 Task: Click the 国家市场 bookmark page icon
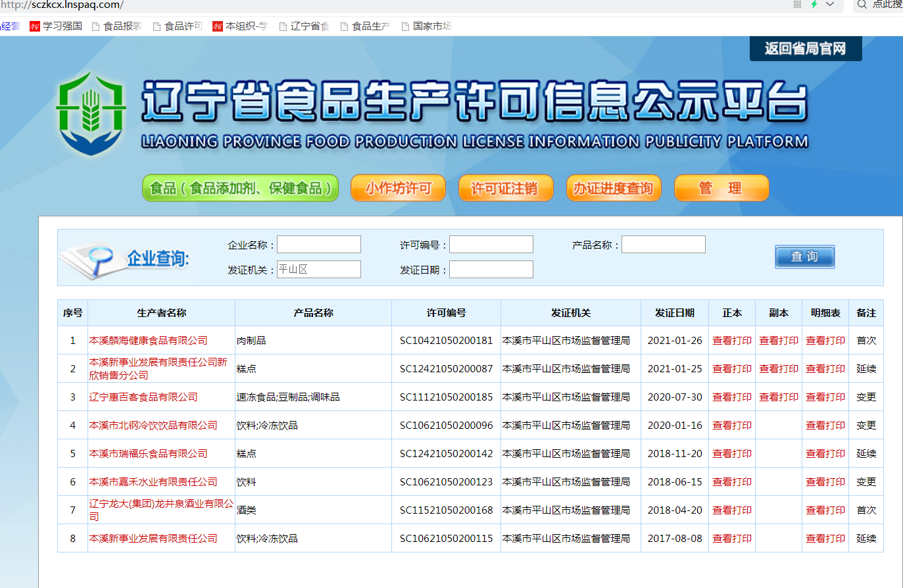tap(405, 26)
